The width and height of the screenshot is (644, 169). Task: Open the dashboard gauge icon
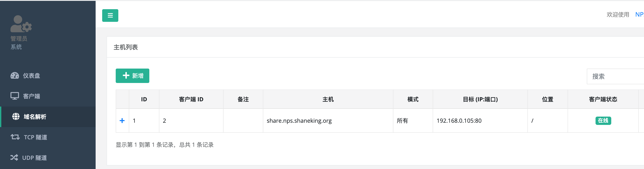[x=15, y=76]
